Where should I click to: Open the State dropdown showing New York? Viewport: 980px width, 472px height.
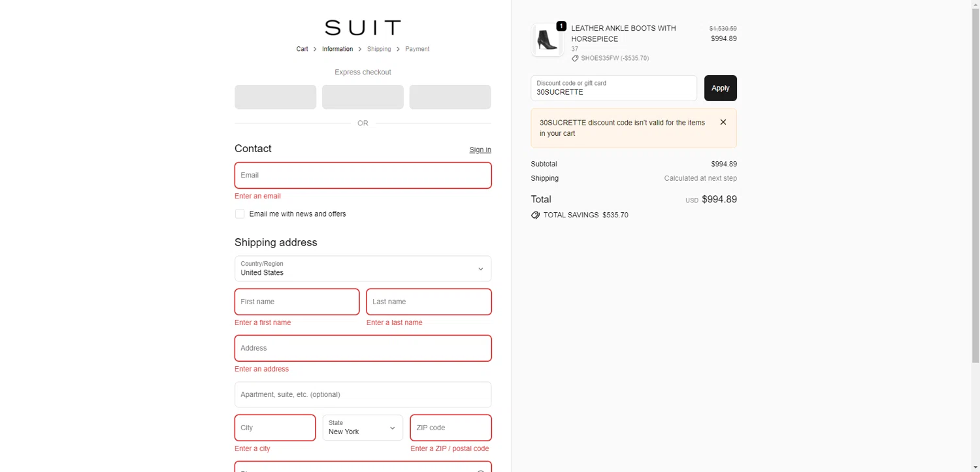tap(363, 428)
